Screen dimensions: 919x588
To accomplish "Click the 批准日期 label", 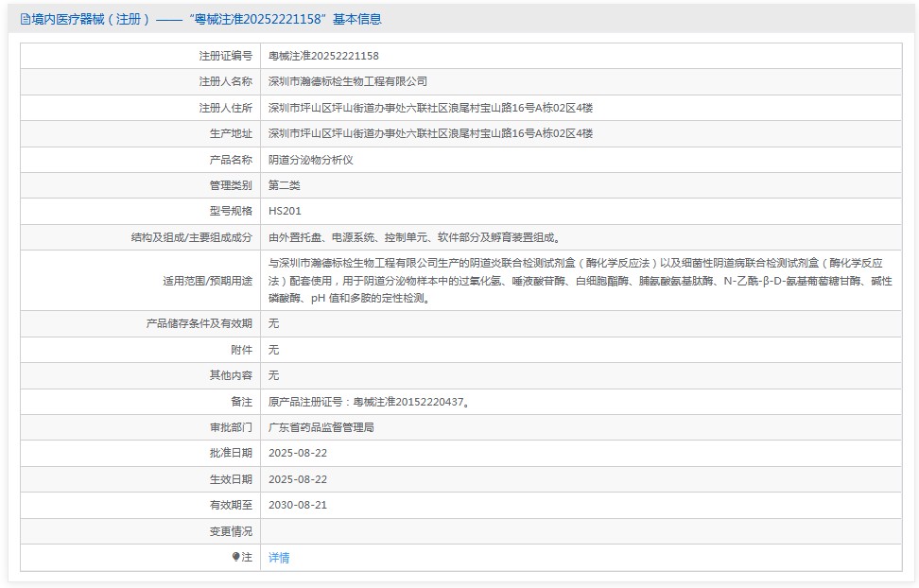I will [x=231, y=453].
